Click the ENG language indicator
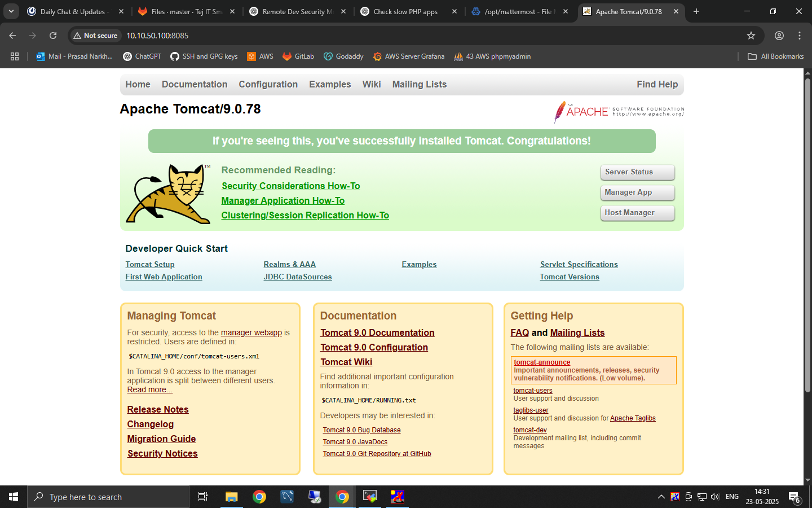The image size is (812, 508). (x=732, y=497)
